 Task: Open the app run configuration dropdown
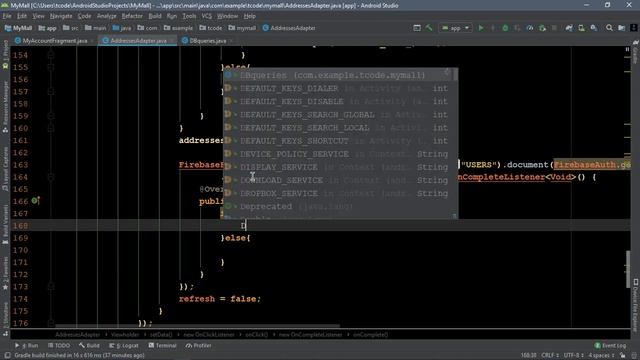tap(456, 28)
